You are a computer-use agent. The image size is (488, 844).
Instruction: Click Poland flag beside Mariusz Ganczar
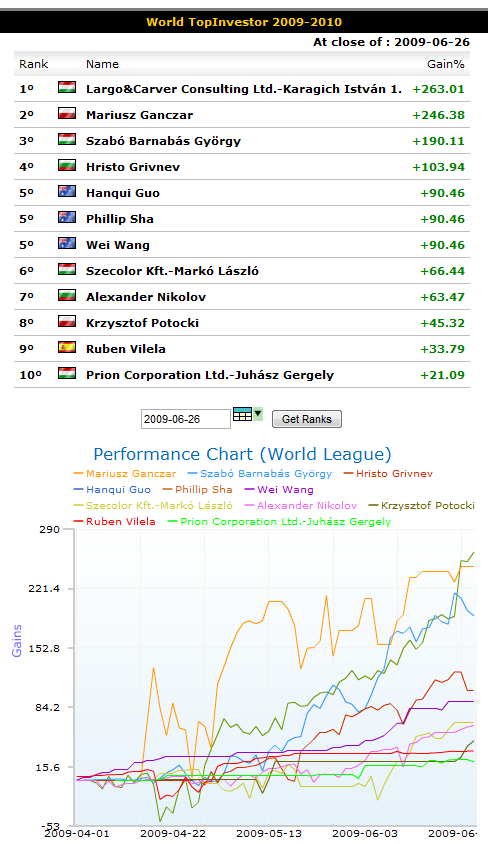click(x=67, y=113)
